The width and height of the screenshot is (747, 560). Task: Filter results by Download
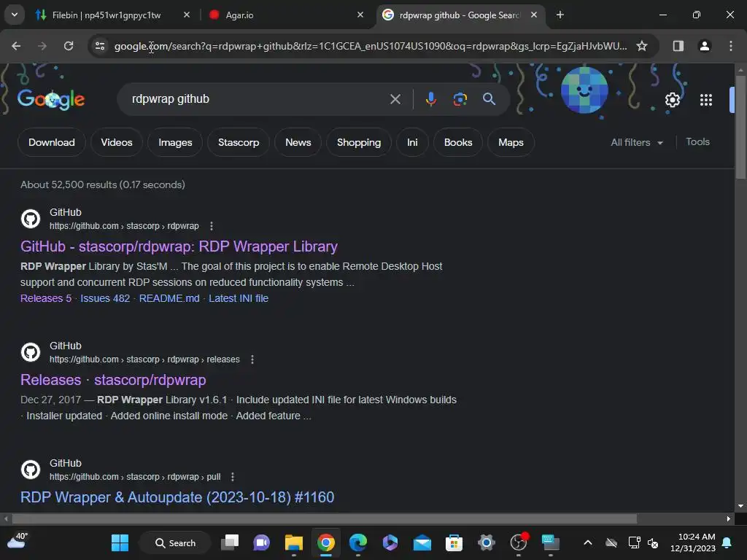point(52,142)
